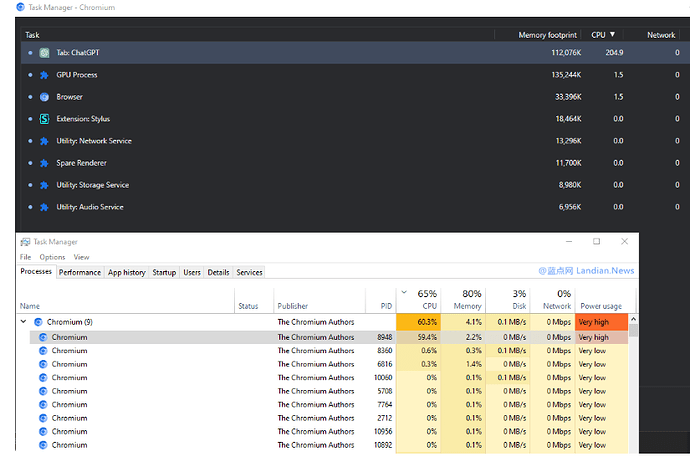Click the 204.9 CPU value for ChatGPT
This screenshot has width=690, height=466.
pos(614,52)
